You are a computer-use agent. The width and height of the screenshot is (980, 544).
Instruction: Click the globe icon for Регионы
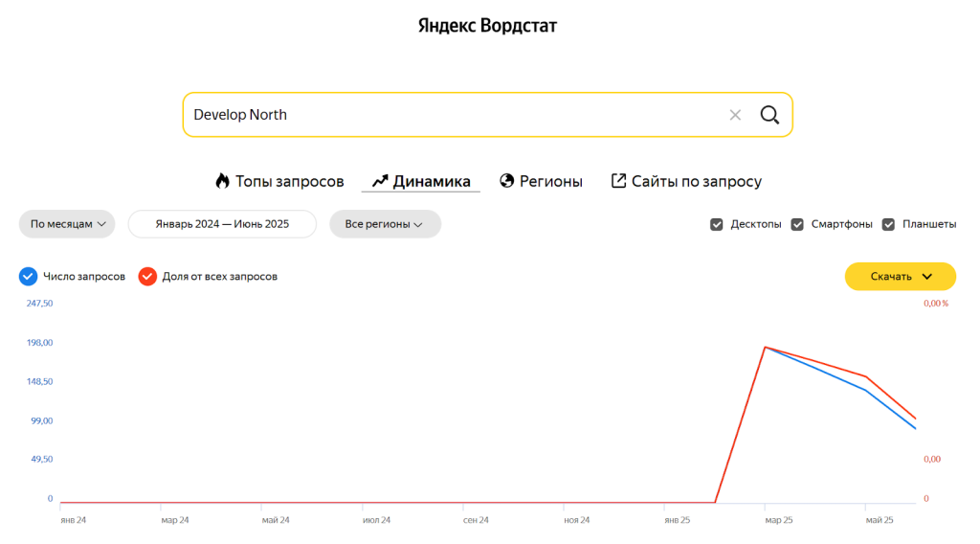click(507, 181)
